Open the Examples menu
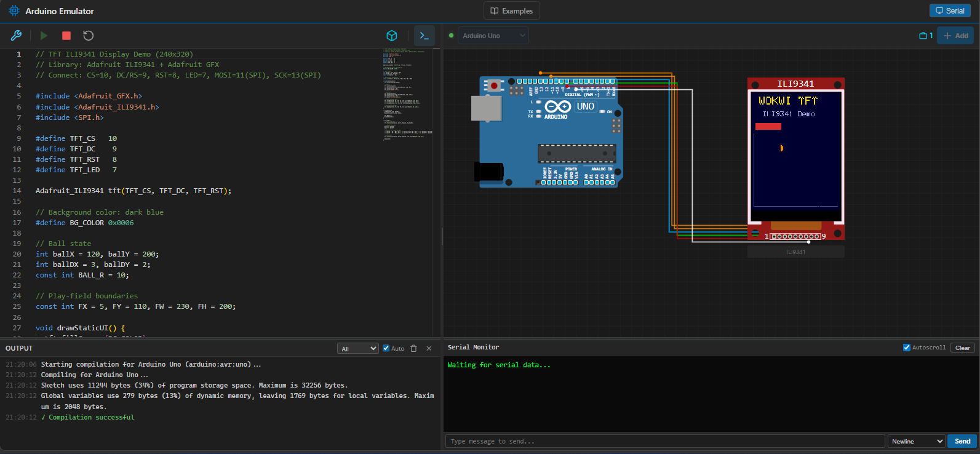This screenshot has width=980, height=454. point(512,11)
